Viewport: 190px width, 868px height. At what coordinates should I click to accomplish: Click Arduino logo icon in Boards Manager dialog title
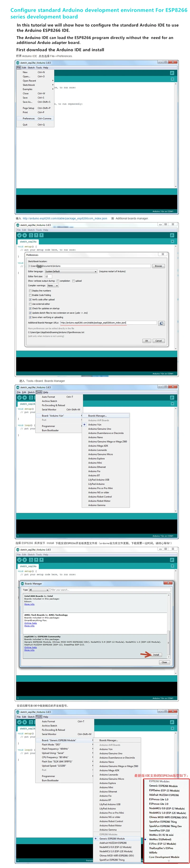23,583
